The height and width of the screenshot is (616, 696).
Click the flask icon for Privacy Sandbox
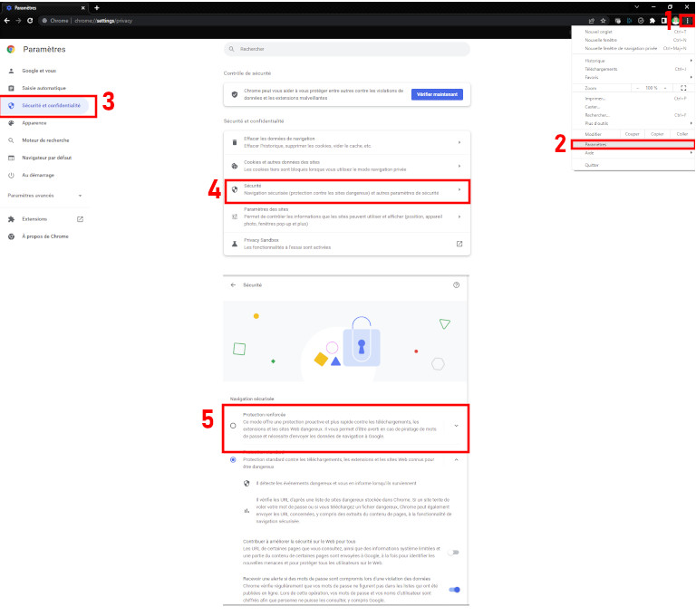tap(235, 244)
